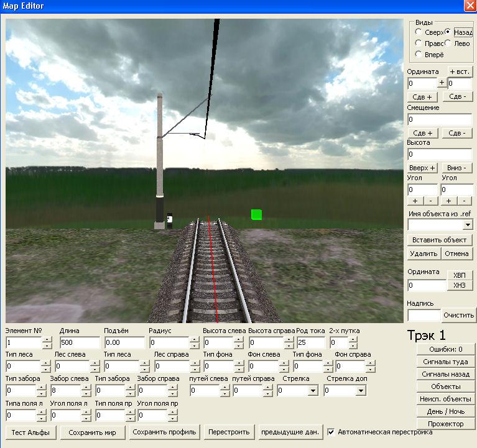Choose the Лево view option
The height and width of the screenshot is (448, 477).
448,43
